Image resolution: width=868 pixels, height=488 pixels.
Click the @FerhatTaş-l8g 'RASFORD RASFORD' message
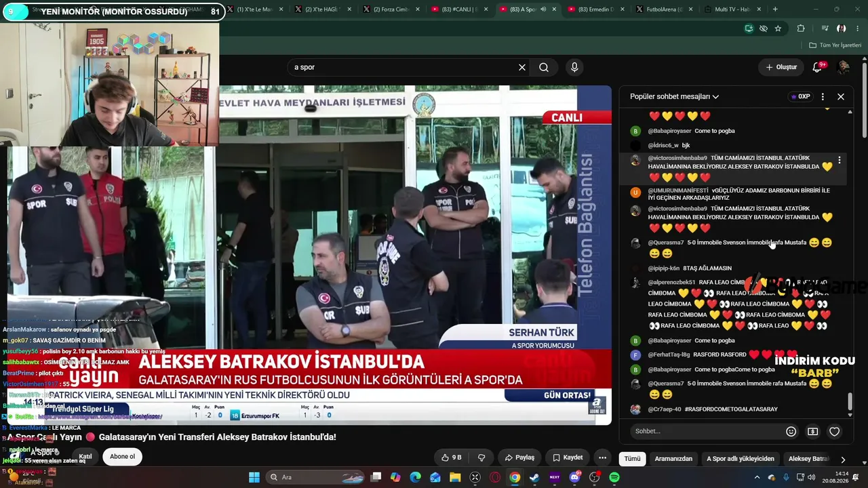(713, 354)
